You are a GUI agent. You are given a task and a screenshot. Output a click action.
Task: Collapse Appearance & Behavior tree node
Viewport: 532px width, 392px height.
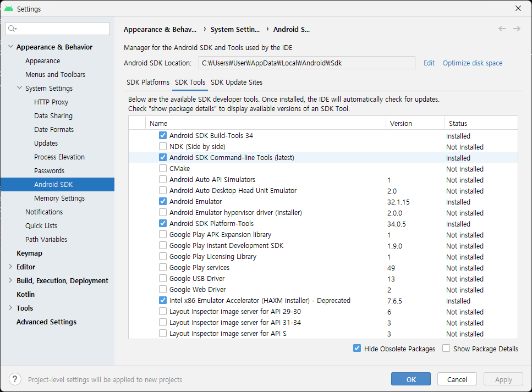(x=10, y=46)
